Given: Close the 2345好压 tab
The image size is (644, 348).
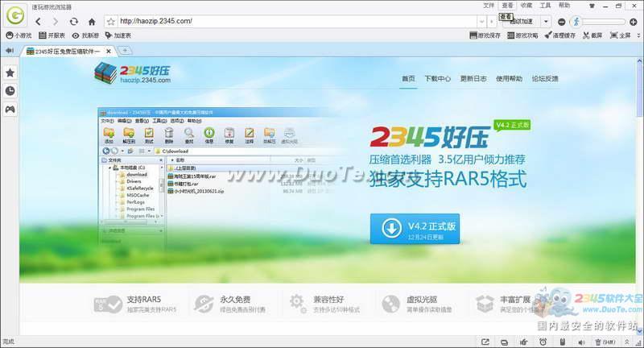Looking at the screenshot, I should [109, 52].
